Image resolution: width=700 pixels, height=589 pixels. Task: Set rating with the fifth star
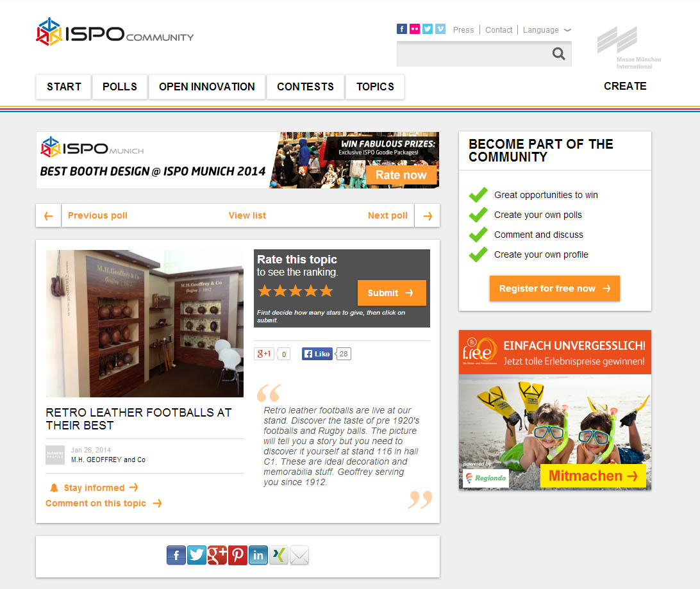[326, 291]
